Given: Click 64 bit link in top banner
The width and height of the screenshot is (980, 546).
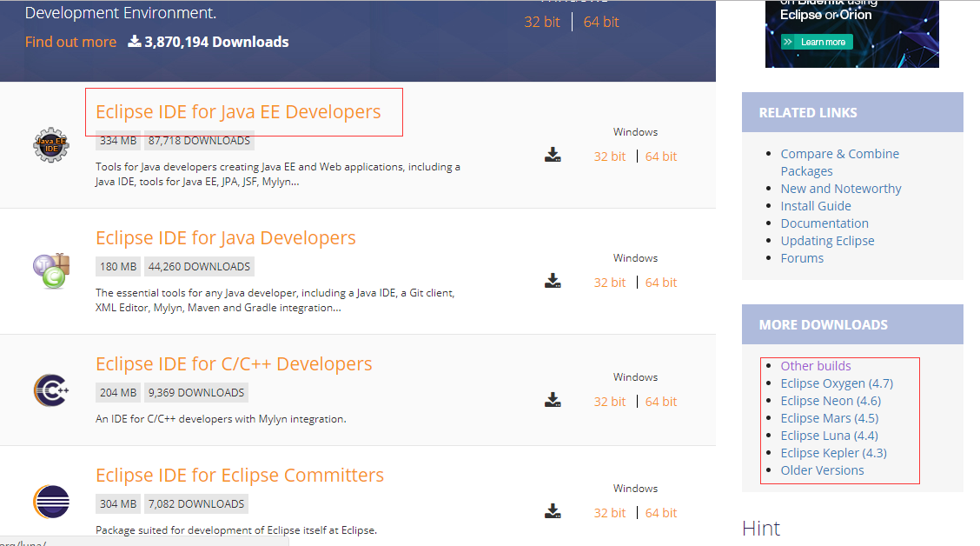Looking at the screenshot, I should (601, 22).
